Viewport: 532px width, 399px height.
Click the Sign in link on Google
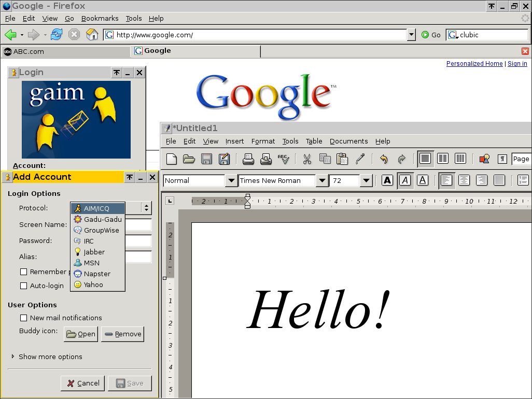click(517, 63)
